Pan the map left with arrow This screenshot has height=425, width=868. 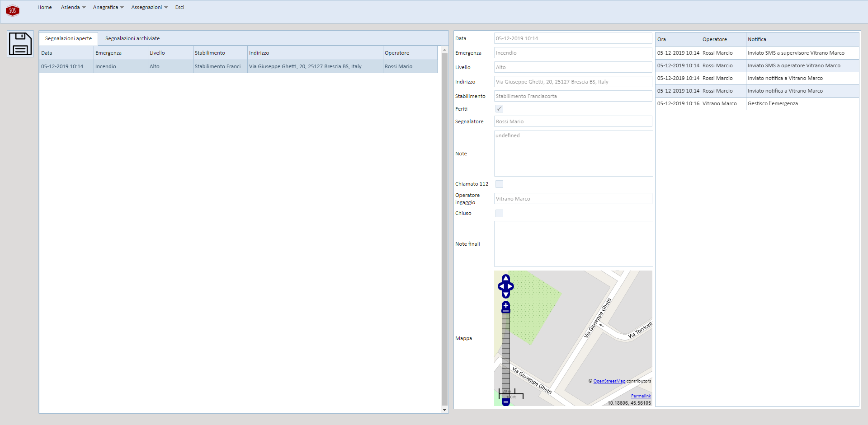[501, 286]
